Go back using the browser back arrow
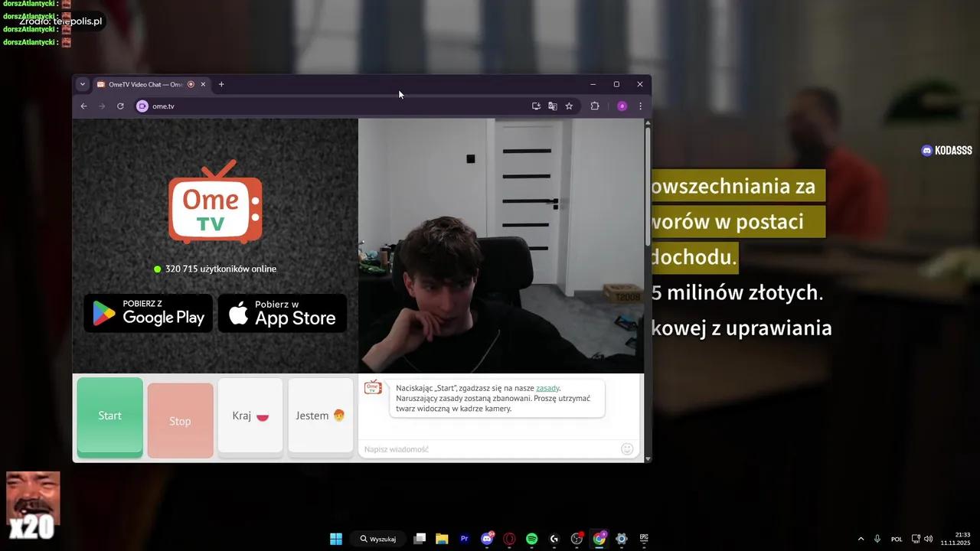 tap(83, 106)
